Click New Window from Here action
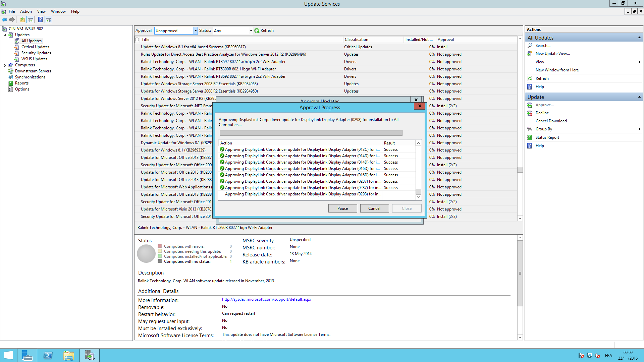Screen dimensions: 644x362 click(x=557, y=70)
